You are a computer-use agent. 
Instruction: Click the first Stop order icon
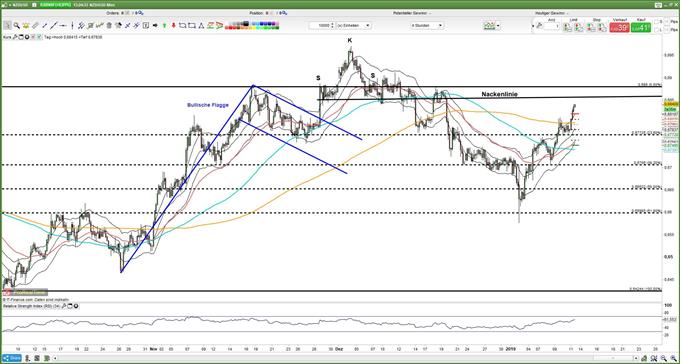pos(591,27)
